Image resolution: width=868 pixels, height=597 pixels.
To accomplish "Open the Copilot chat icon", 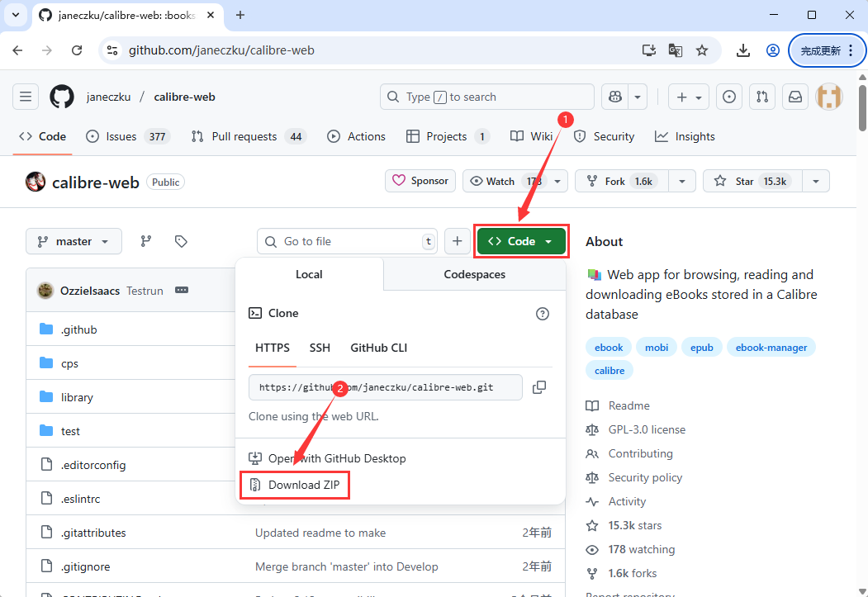I will coord(615,97).
